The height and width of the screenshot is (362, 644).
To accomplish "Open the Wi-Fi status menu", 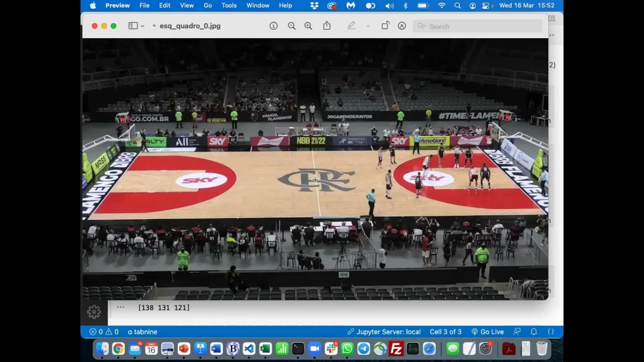I will [442, 6].
